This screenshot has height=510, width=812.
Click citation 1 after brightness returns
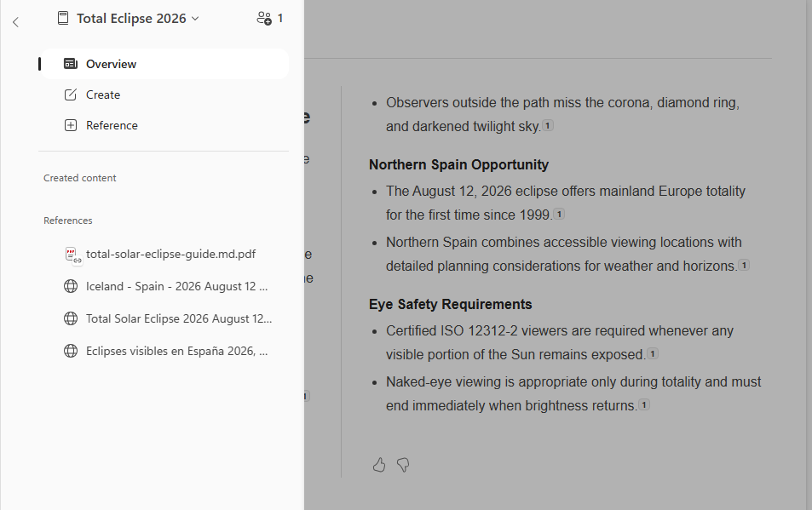pyautogui.click(x=643, y=405)
